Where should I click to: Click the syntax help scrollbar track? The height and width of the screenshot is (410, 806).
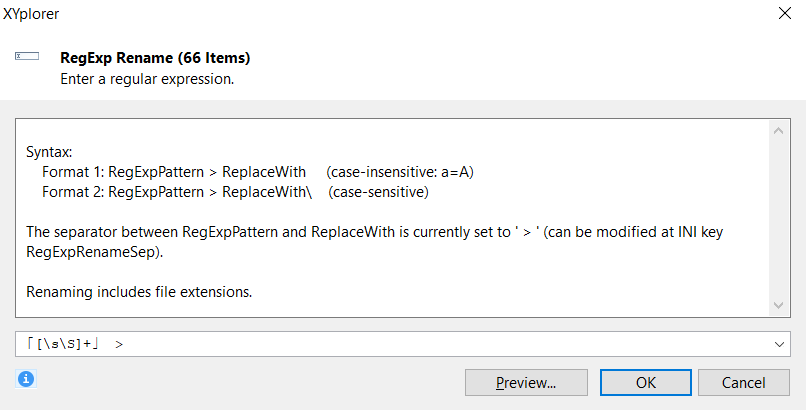778,217
